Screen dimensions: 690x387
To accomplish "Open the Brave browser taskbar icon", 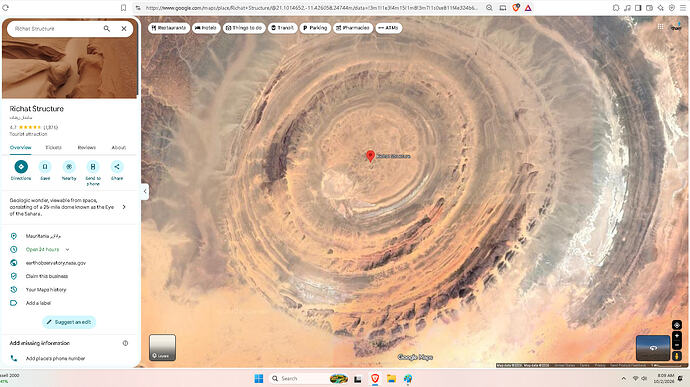I will coord(375,379).
